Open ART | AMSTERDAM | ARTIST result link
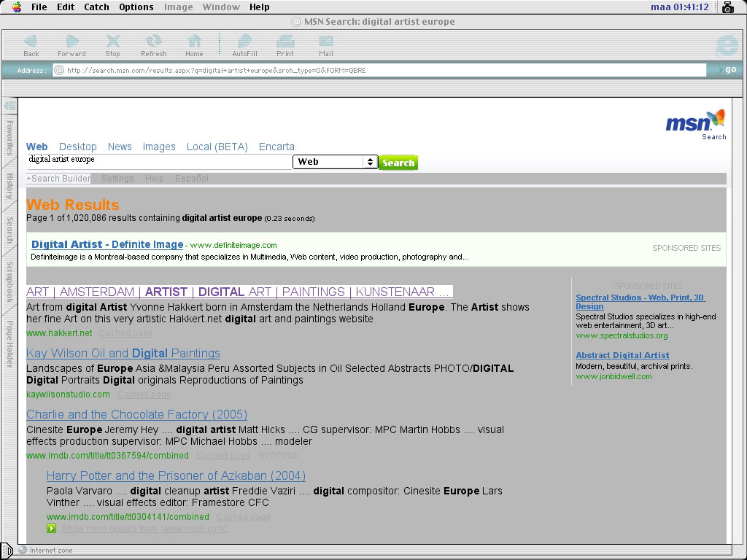This screenshot has height=560, width=747. coord(238,292)
